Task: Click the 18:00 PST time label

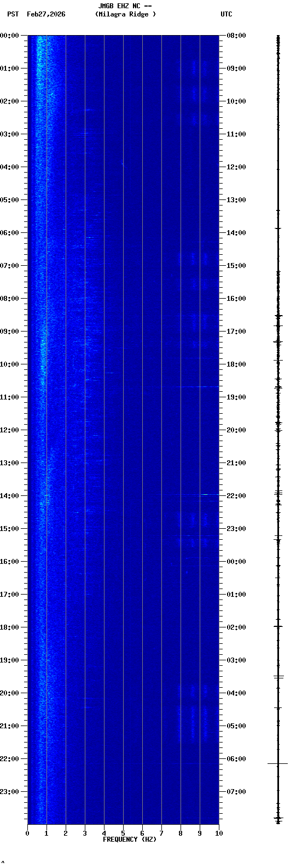Action: [x=9, y=627]
